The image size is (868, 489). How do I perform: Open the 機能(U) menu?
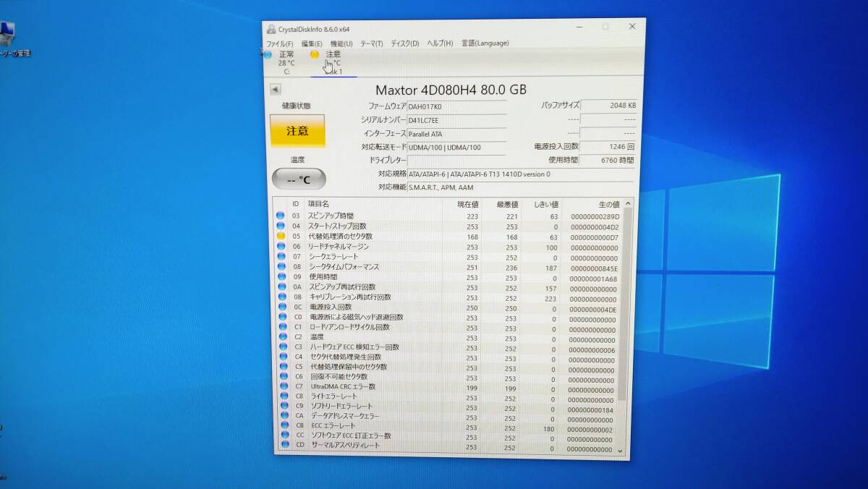pos(341,44)
